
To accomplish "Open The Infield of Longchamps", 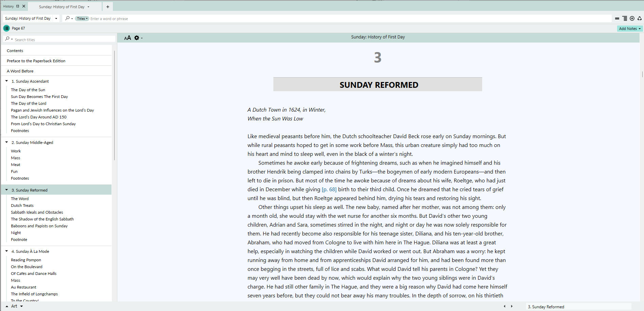I will pyautogui.click(x=34, y=294).
